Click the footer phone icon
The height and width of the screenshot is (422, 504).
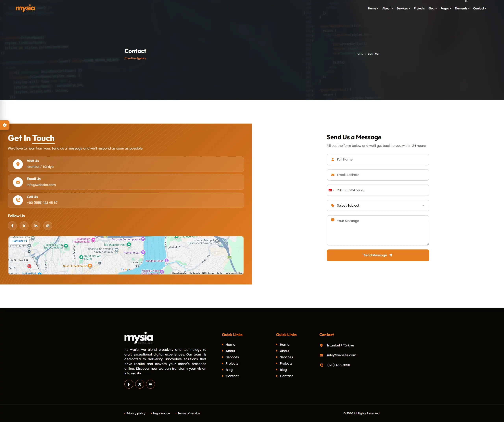pos(321,365)
